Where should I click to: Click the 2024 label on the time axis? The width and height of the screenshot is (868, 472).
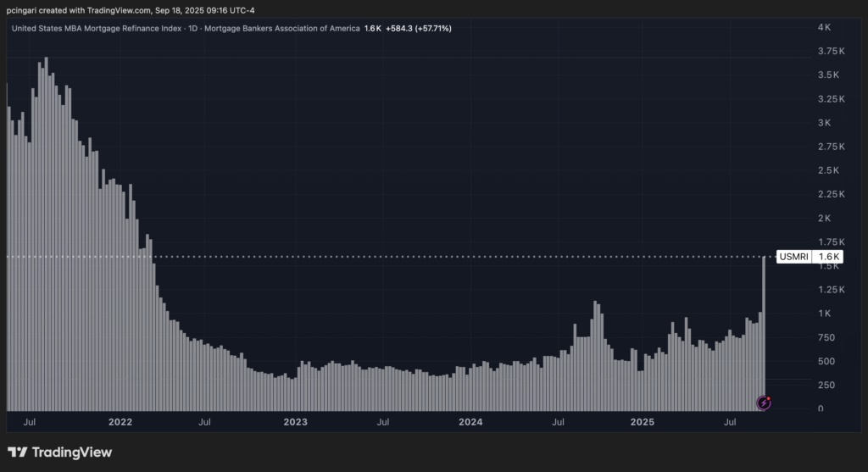[470, 421]
